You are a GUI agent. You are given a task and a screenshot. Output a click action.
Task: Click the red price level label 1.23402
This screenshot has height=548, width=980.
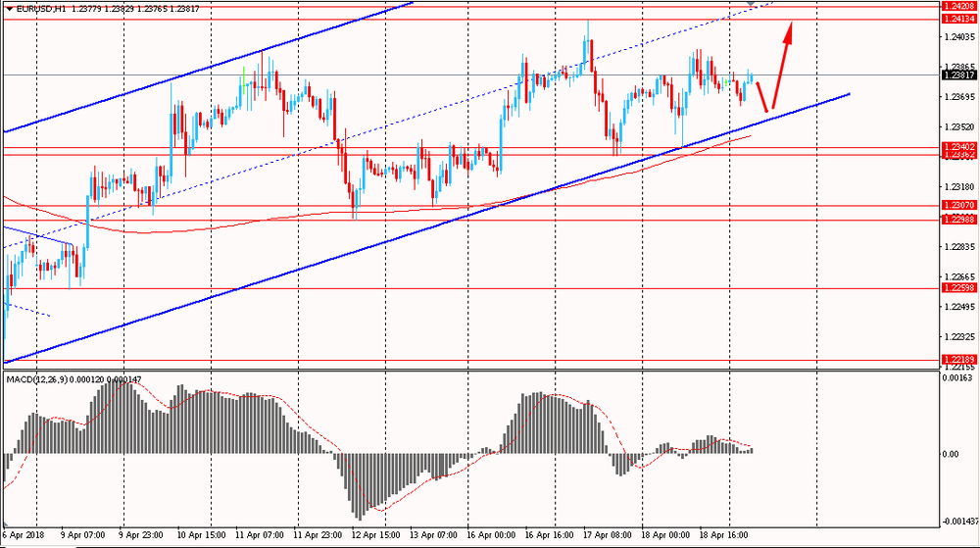(958, 147)
